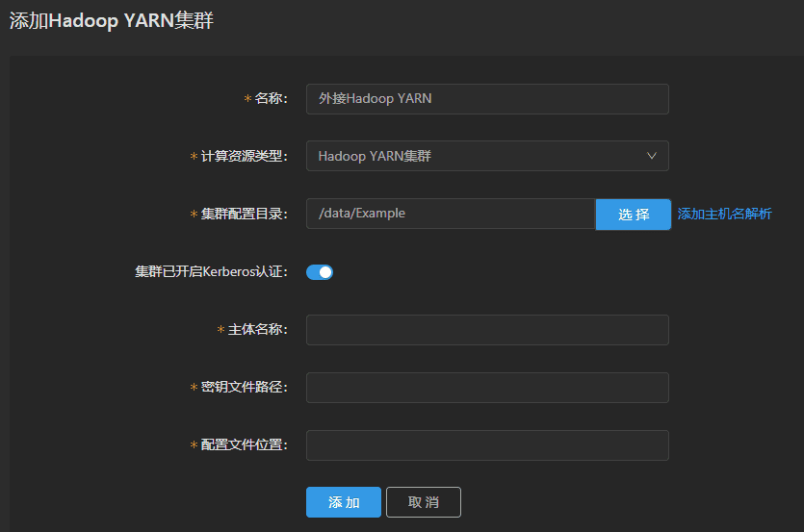Click the 配置文件位置 label
The height and width of the screenshot is (532, 804).
(244, 445)
